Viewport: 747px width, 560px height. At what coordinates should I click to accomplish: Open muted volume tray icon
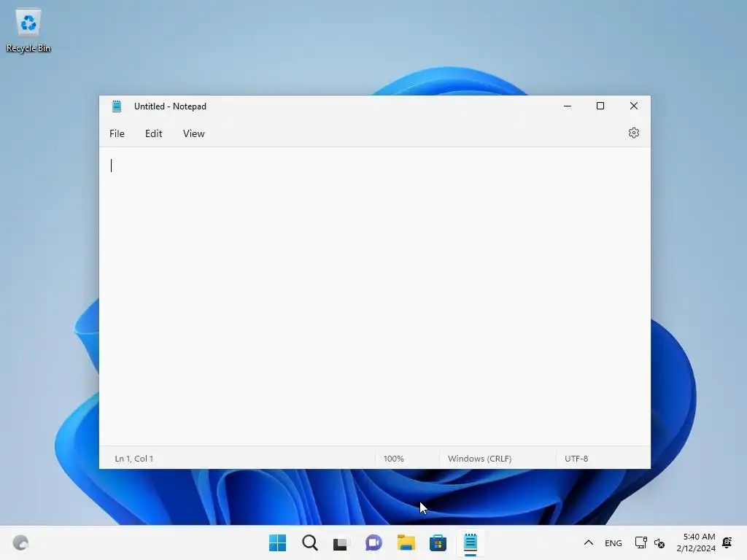(x=659, y=542)
